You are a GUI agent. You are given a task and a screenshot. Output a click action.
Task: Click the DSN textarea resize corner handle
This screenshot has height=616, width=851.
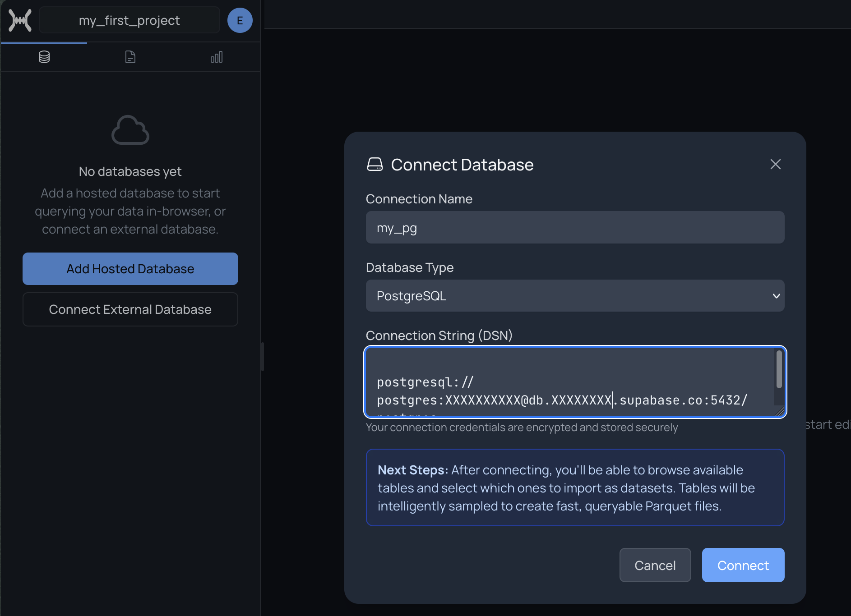[780, 411]
